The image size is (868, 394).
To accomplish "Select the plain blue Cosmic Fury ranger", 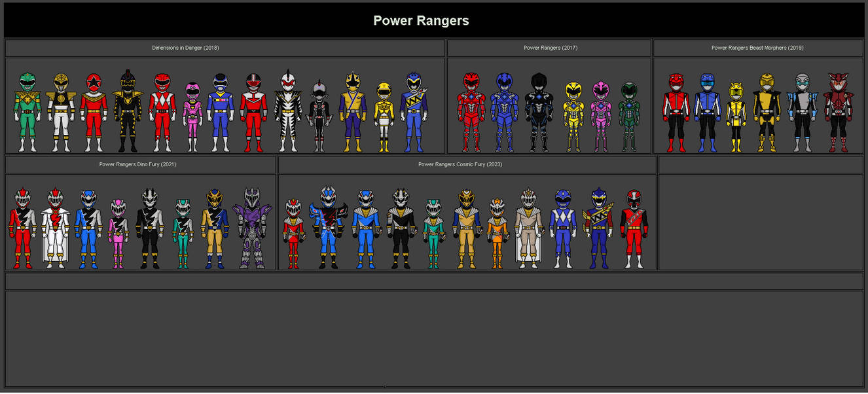I will pos(366,229).
